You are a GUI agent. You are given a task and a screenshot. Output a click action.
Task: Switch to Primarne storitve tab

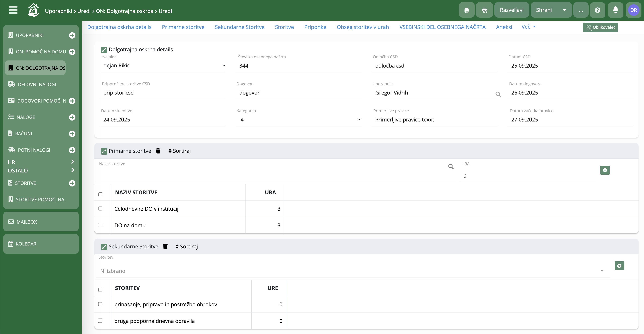(183, 27)
